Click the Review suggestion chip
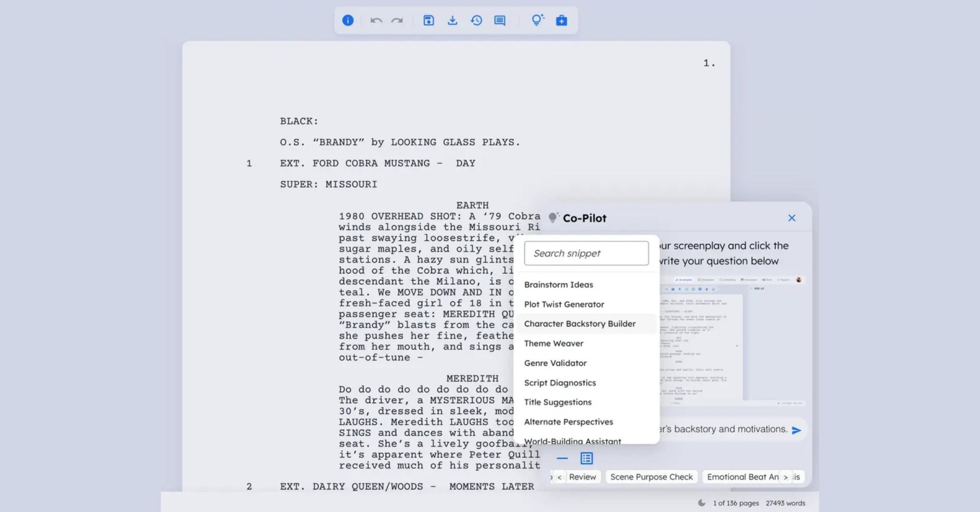This screenshot has width=980, height=512. point(583,477)
